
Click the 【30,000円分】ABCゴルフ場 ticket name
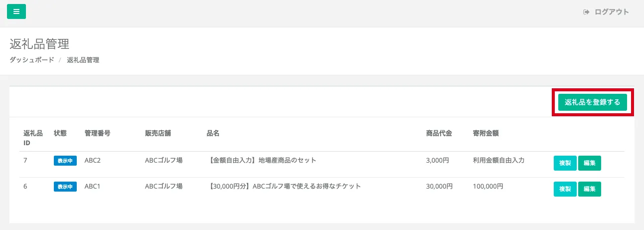pos(283,187)
